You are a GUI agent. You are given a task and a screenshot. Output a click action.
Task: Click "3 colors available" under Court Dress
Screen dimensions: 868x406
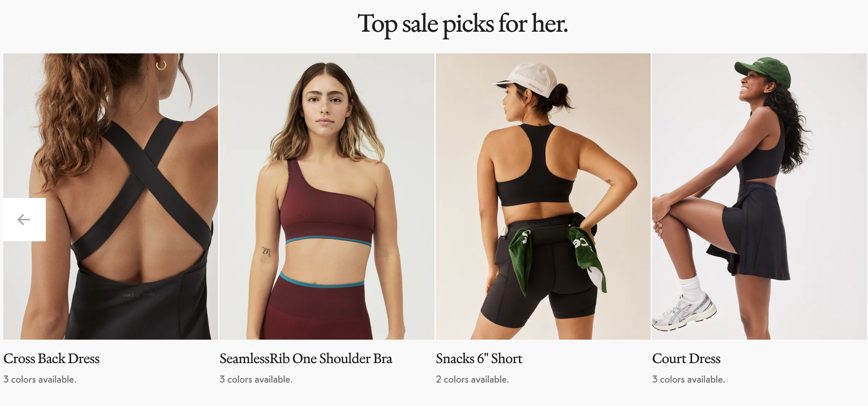688,379
